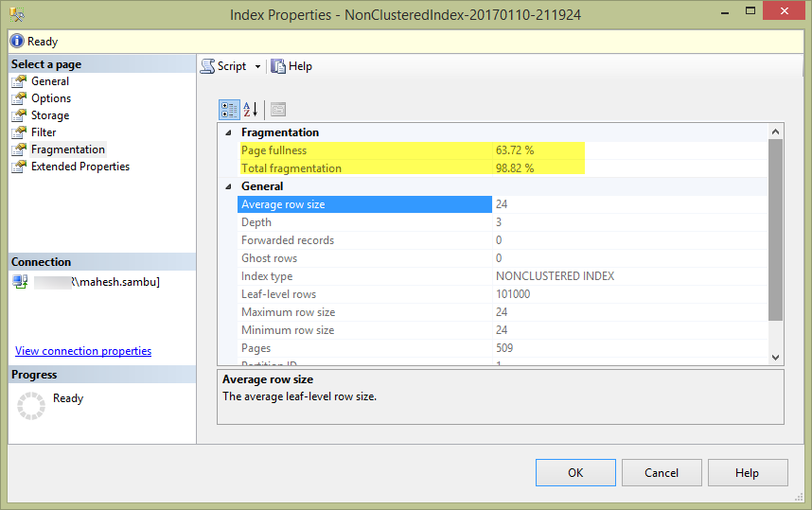Click the Index Properties window title icon
812x510 pixels.
coord(17,14)
